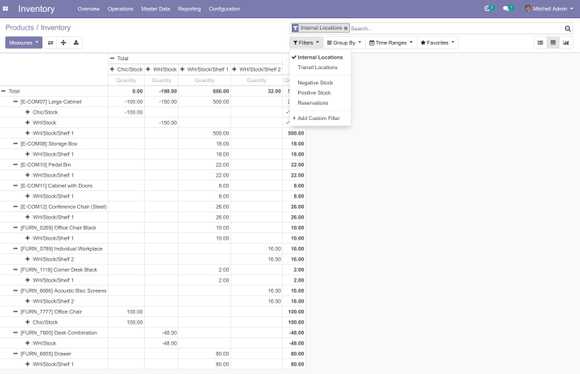Open the Reporting menu
Viewport: 580px width, 374px height.
[189, 9]
